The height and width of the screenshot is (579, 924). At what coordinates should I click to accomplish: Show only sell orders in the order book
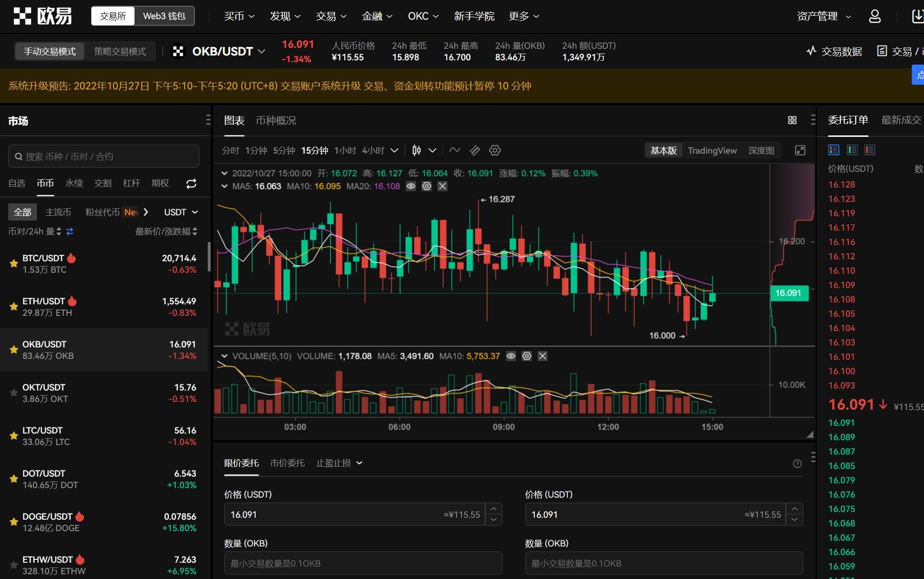click(869, 150)
